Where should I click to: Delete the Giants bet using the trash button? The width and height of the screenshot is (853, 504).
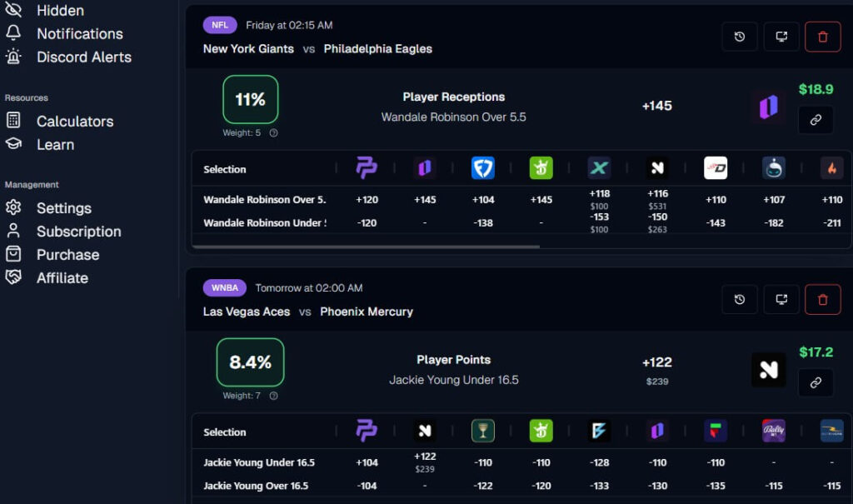(x=822, y=36)
